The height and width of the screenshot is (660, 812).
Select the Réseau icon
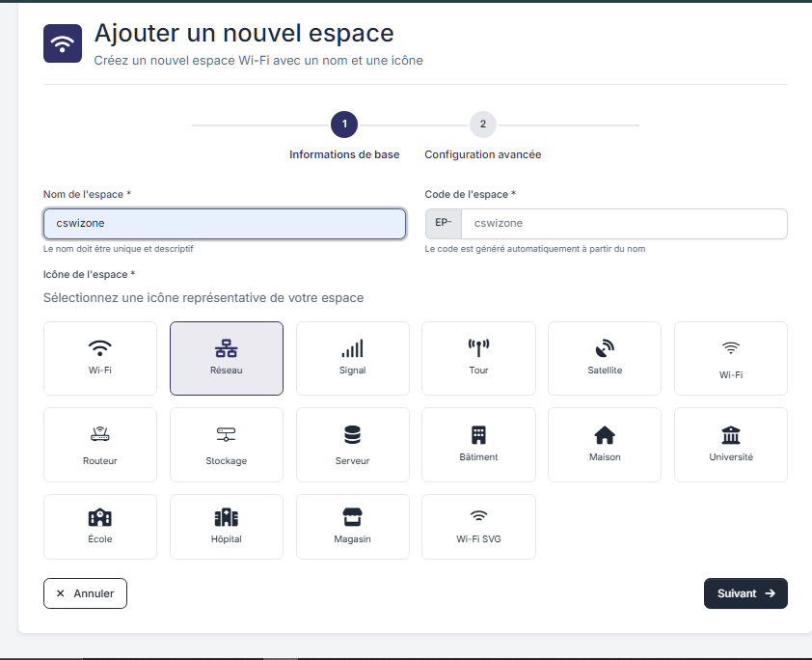pos(226,358)
